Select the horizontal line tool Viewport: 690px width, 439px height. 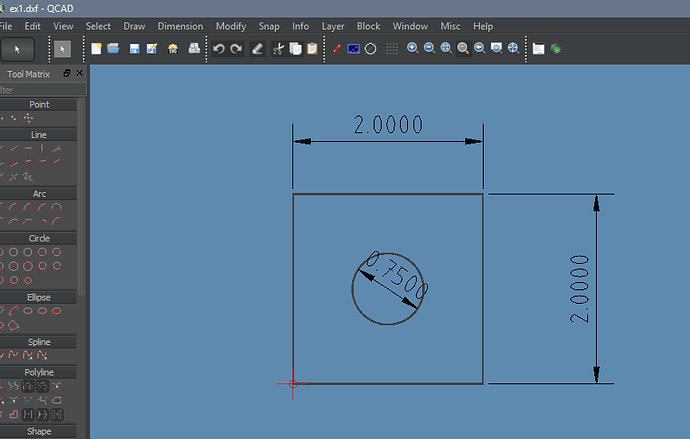[28, 149]
